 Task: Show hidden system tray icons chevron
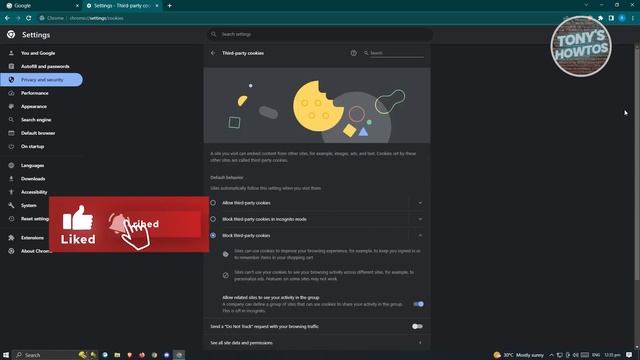(551, 355)
